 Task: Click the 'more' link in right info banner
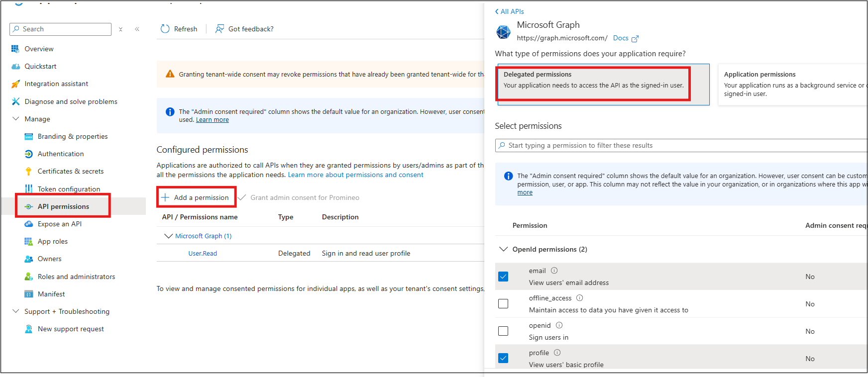coord(525,192)
